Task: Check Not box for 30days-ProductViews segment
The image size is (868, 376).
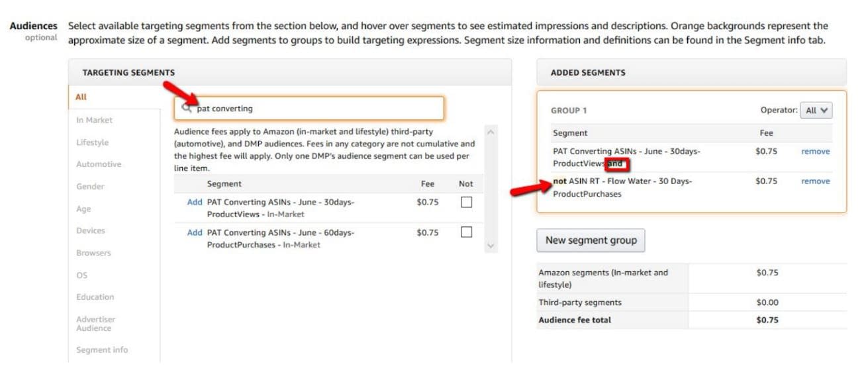Action: pyautogui.click(x=466, y=203)
